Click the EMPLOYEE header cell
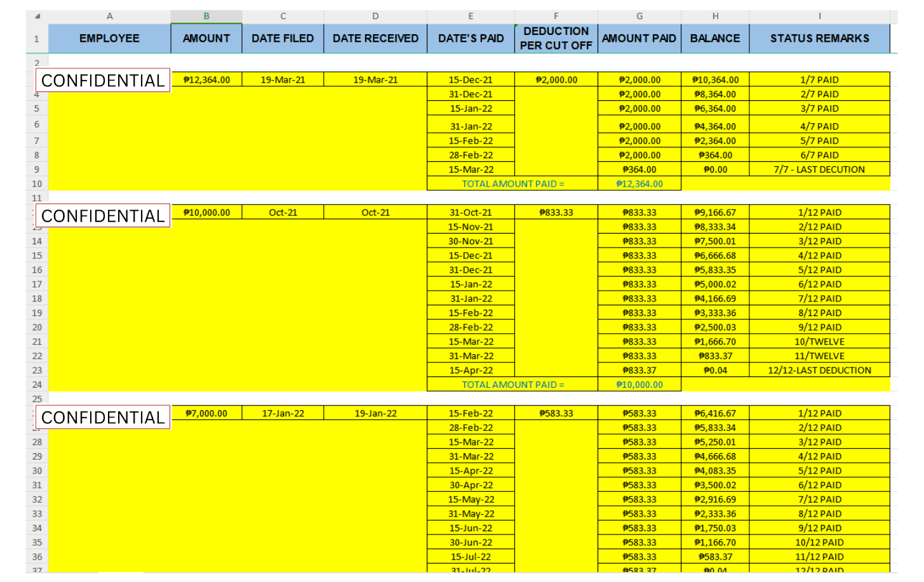 109,39
